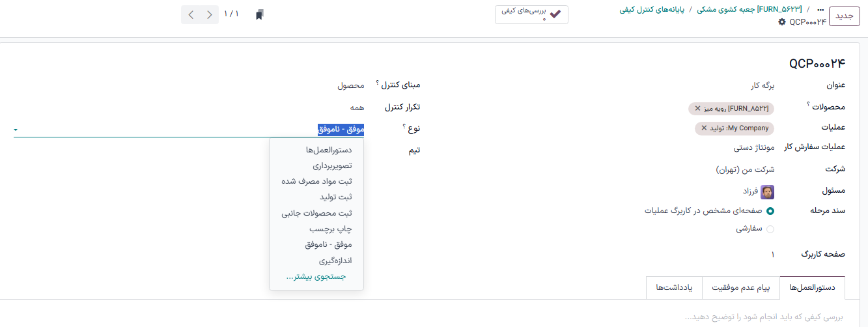Go to the previous record with the left pager arrow

tap(191, 14)
